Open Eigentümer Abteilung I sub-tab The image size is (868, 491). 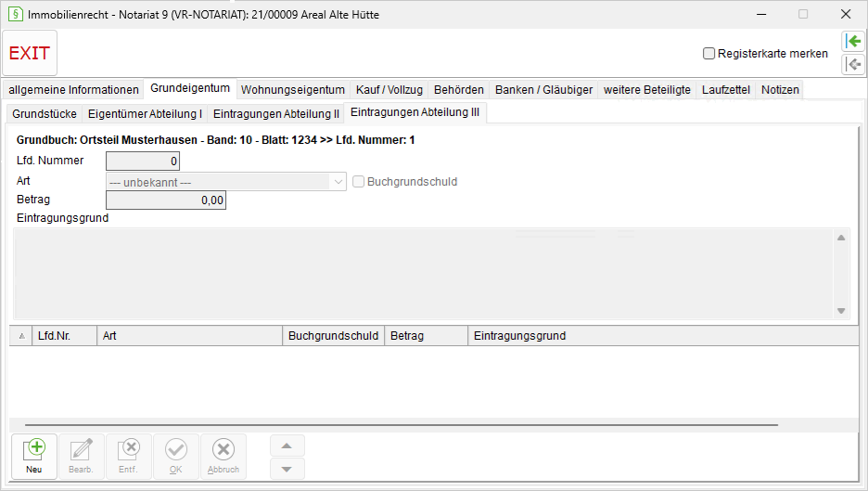pyautogui.click(x=145, y=113)
